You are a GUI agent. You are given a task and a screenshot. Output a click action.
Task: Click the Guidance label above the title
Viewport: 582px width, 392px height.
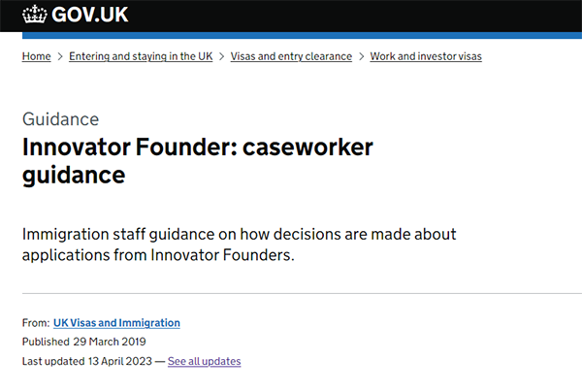(60, 119)
